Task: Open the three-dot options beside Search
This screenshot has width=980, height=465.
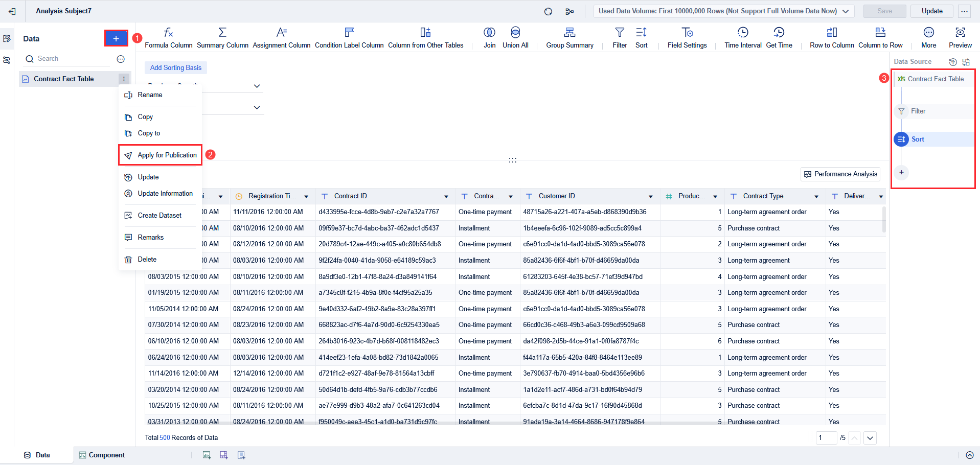Action: tap(121, 59)
